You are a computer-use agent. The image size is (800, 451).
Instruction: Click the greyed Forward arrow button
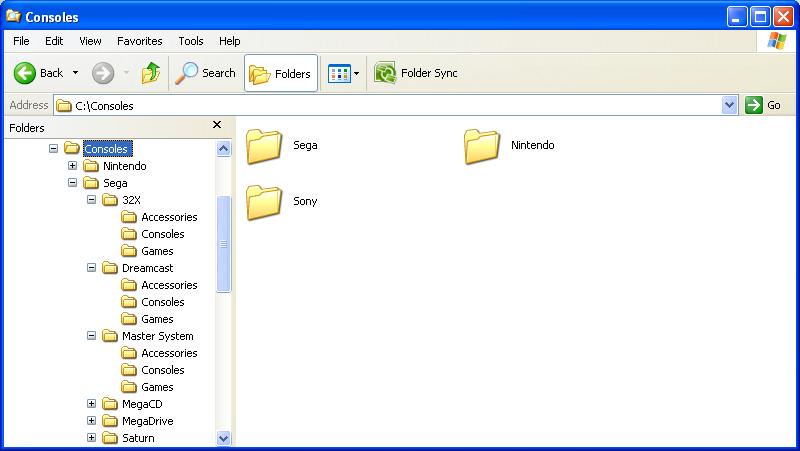coord(103,73)
